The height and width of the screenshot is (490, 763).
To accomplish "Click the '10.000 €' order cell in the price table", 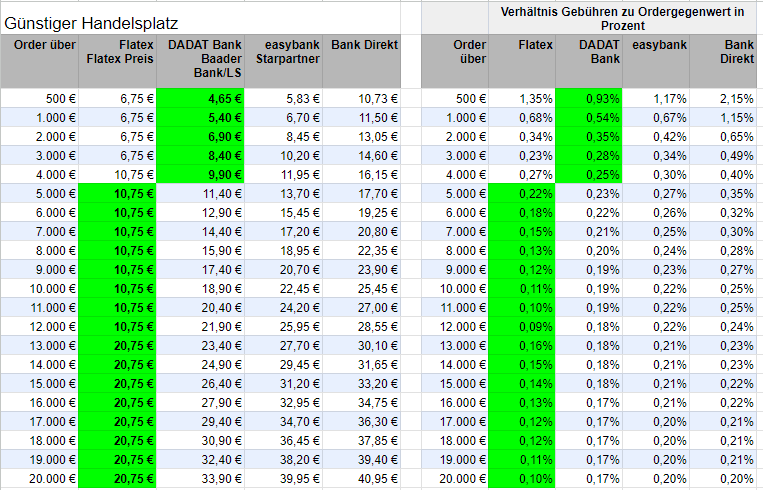I will coord(39,289).
